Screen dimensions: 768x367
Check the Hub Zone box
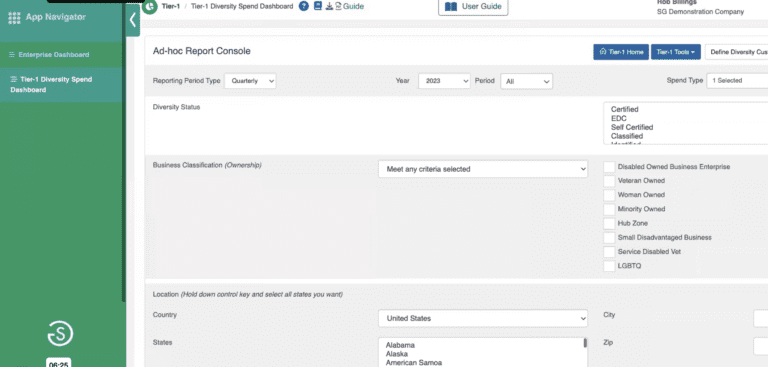pos(609,223)
